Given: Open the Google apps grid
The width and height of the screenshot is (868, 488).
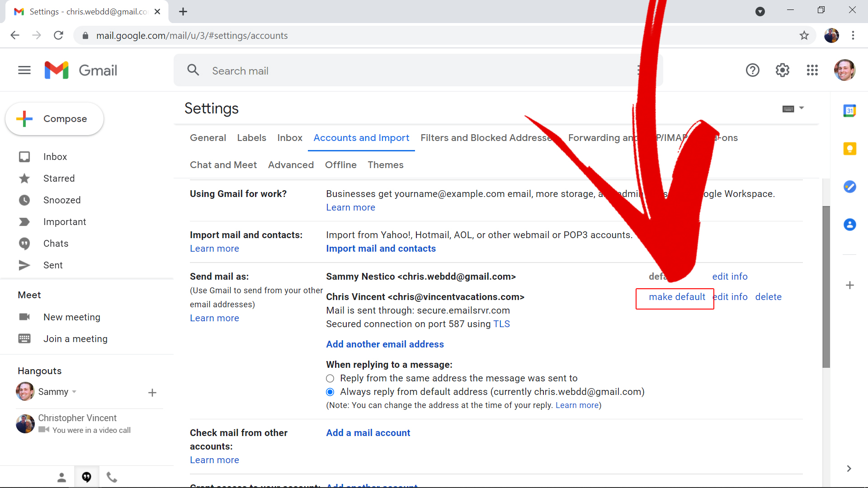Looking at the screenshot, I should point(812,70).
